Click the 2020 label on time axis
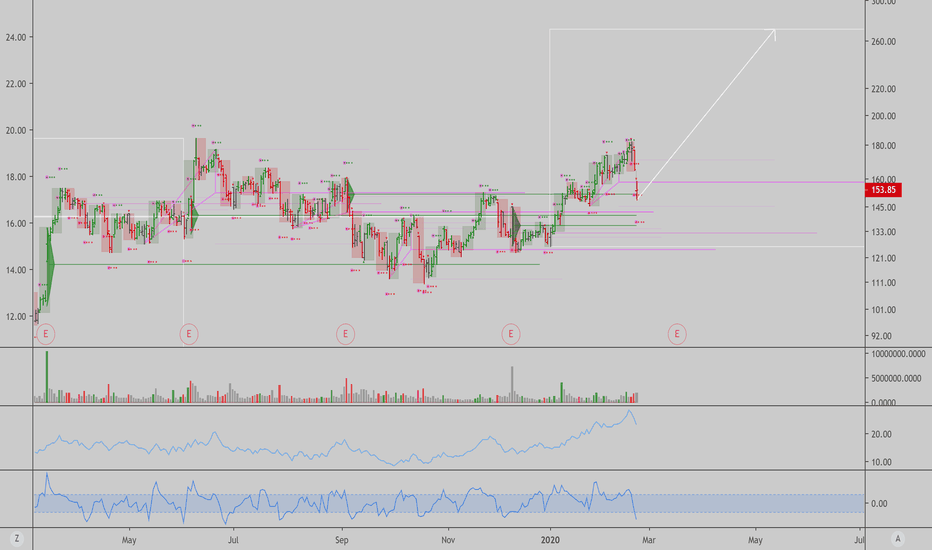This screenshot has height=550, width=932. click(550, 540)
